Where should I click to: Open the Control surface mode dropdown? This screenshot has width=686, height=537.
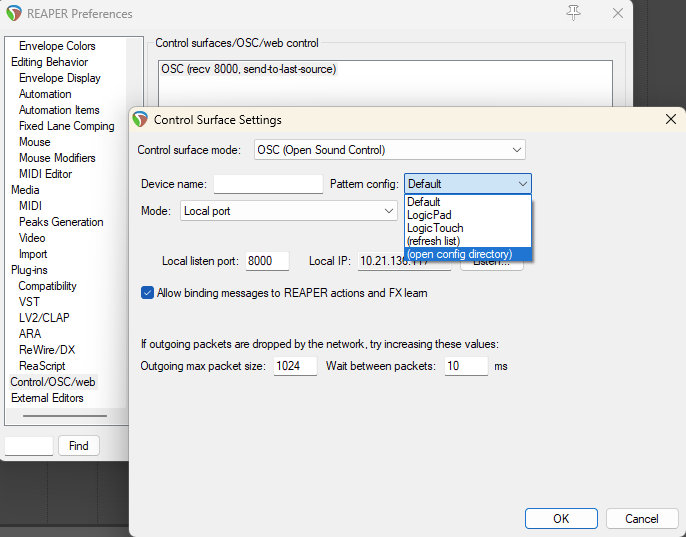click(389, 150)
